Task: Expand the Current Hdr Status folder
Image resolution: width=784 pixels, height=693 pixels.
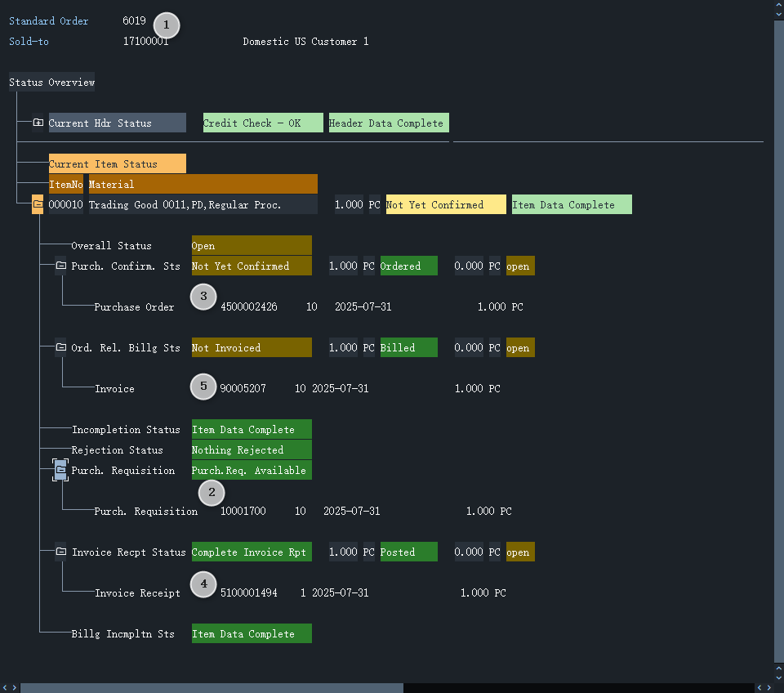Action: (x=38, y=123)
